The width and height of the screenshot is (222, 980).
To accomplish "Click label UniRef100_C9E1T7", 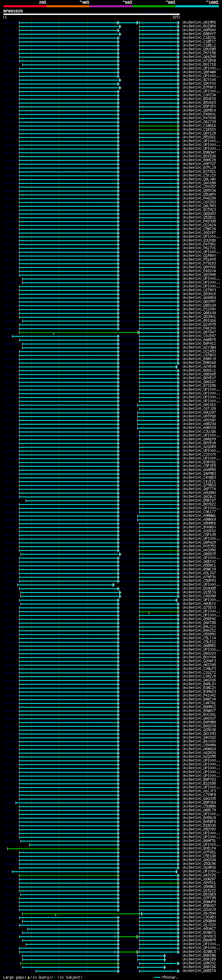I will pyautogui.click(x=199, y=512).
